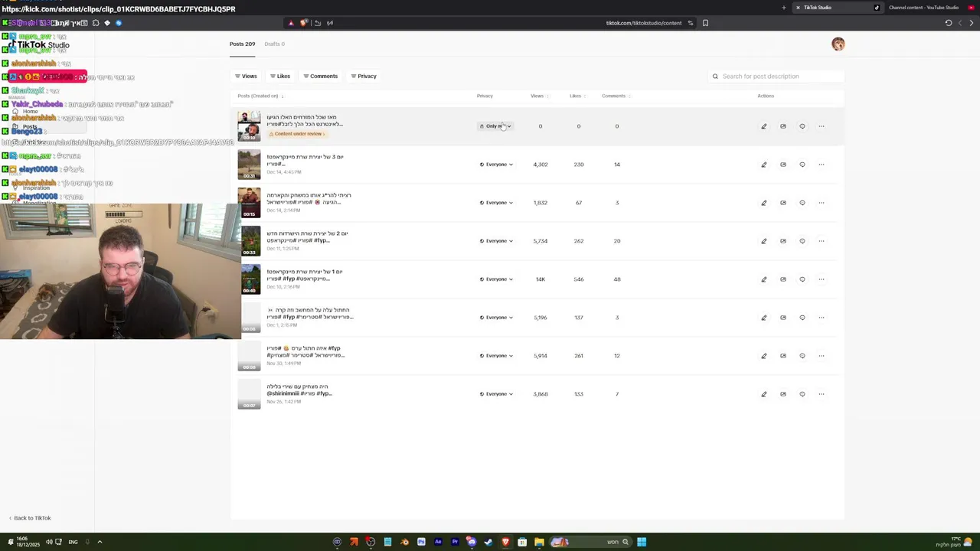Sort by Views column header
The width and height of the screenshot is (980, 551).
tap(539, 96)
